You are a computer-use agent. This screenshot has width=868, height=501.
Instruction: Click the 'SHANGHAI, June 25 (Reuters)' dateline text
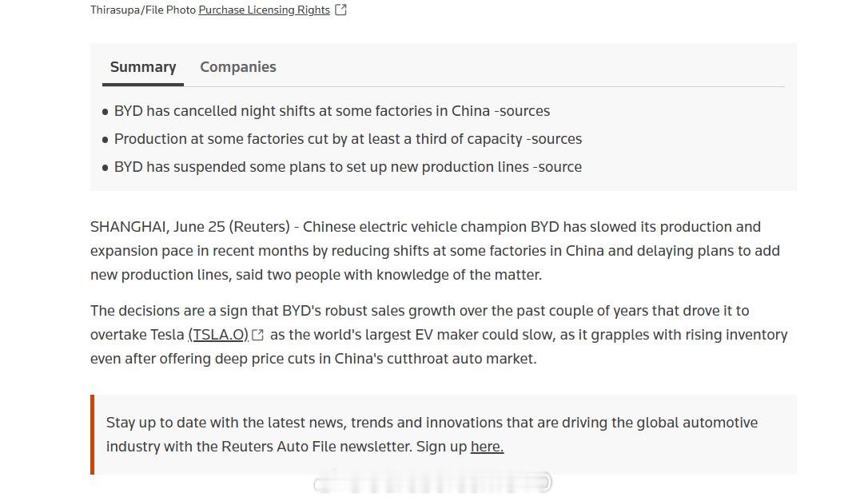coord(190,227)
